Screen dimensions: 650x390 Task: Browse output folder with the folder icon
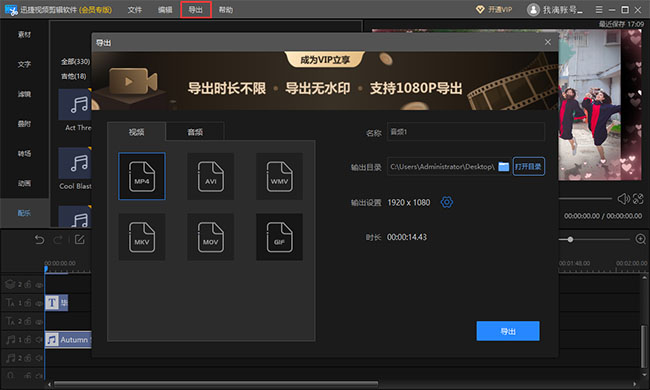(504, 167)
